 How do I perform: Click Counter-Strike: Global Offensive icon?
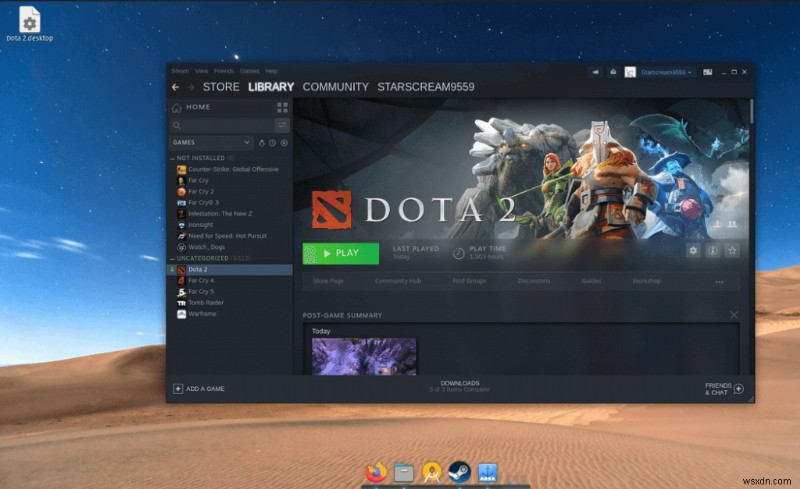pos(181,169)
